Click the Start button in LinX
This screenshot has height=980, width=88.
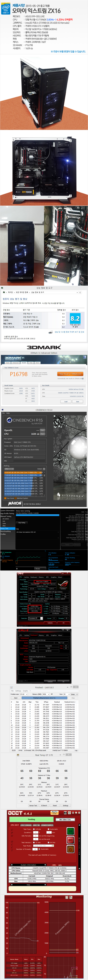tap(16, 698)
